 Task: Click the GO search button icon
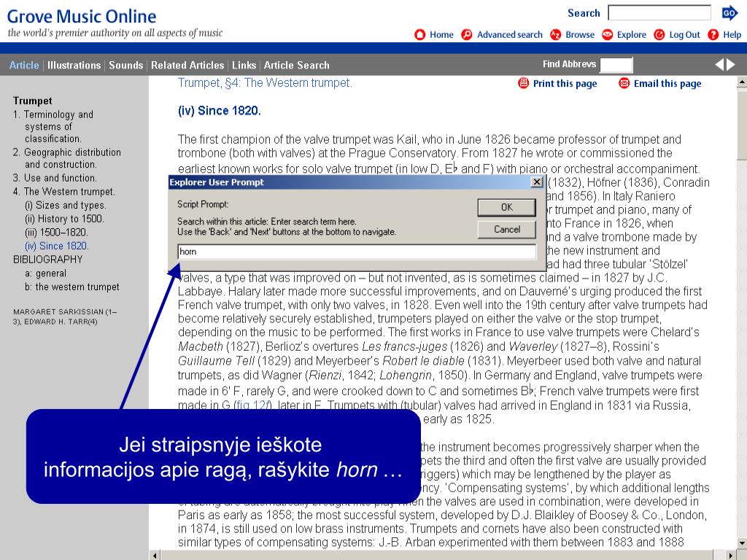click(729, 13)
